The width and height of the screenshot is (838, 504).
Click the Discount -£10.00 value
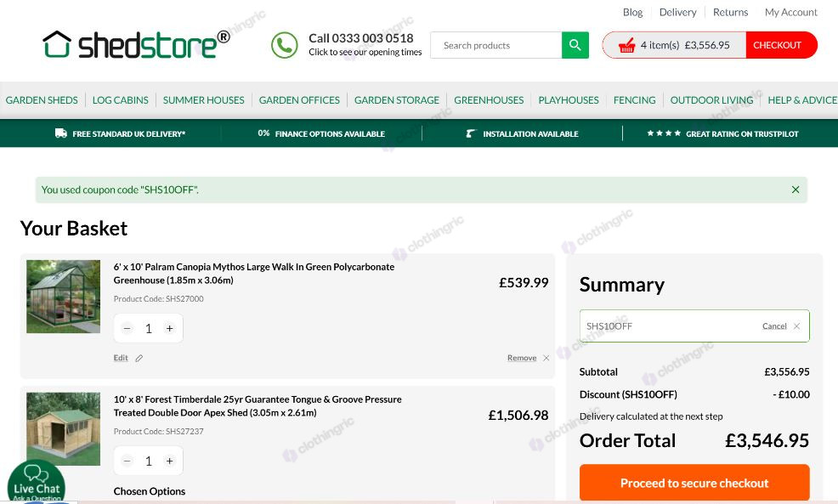791,394
